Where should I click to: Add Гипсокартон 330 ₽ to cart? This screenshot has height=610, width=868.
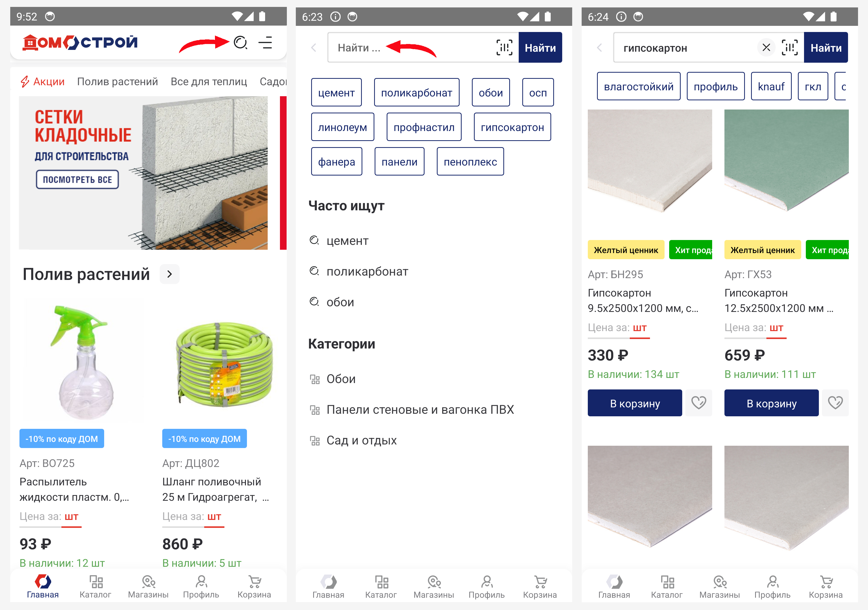pos(635,403)
